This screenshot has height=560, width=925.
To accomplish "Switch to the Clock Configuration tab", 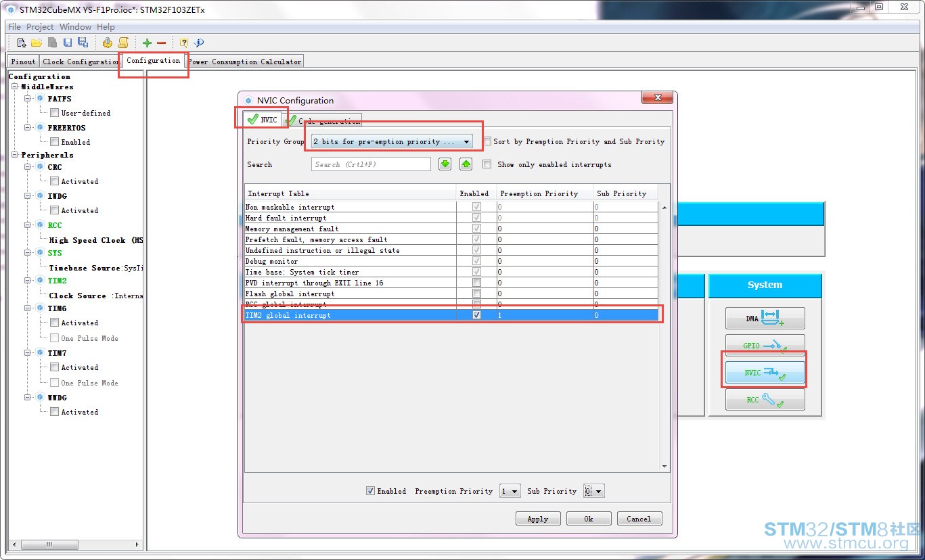I will click(81, 62).
